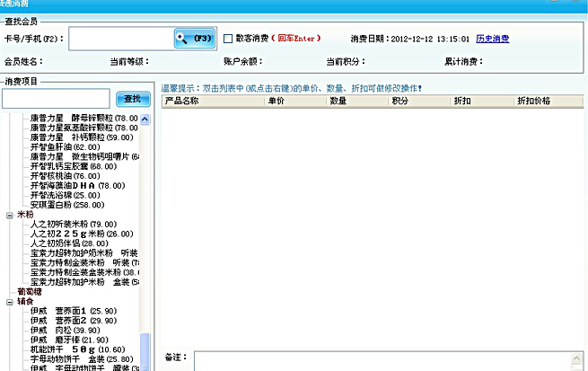Click the magnifier search (F3) button
This screenshot has height=371, width=588.
click(x=195, y=39)
